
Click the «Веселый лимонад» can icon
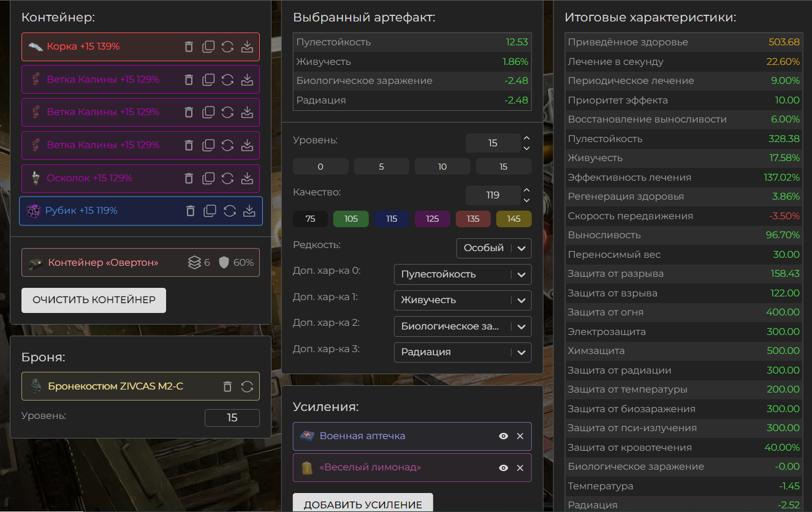[307, 467]
